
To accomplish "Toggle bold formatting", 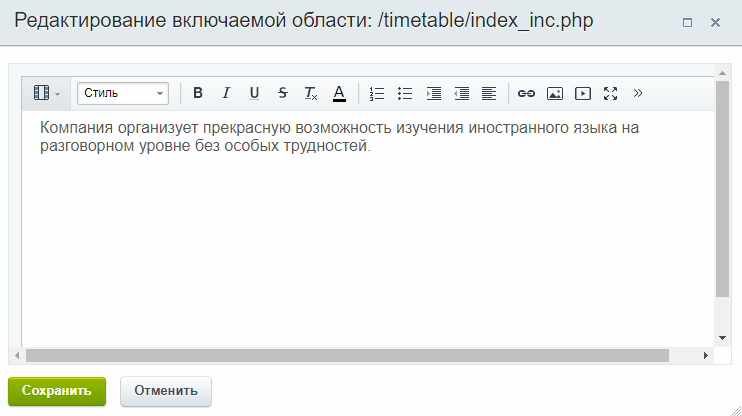I will coord(198,93).
